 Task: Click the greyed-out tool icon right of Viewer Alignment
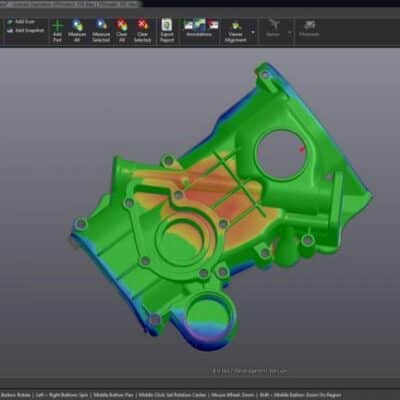[x=273, y=25]
